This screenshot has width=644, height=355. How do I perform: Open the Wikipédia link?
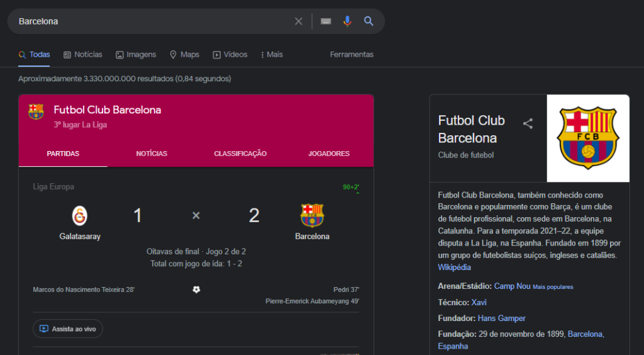[454, 267]
